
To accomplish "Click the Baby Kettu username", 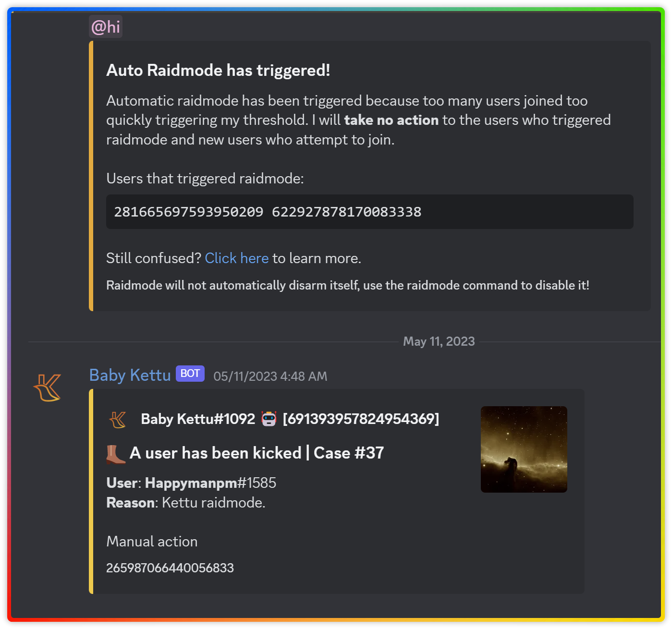I will 129,375.
